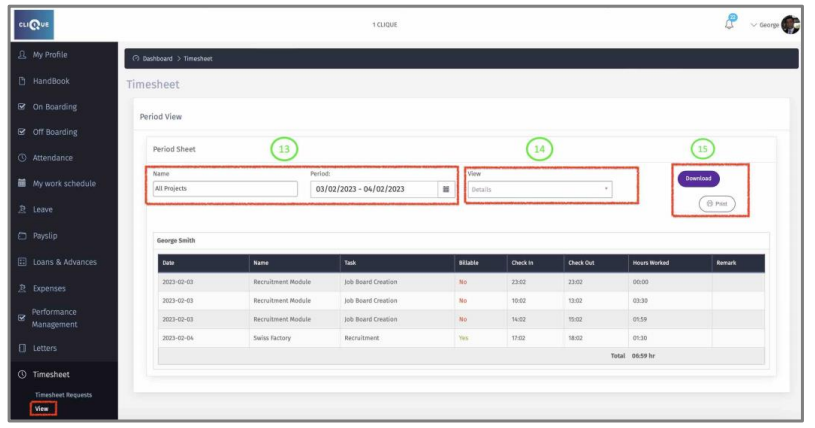Image resolution: width=815 pixels, height=428 pixels.
Task: Open Timesheet Requests link
Action: pos(64,395)
